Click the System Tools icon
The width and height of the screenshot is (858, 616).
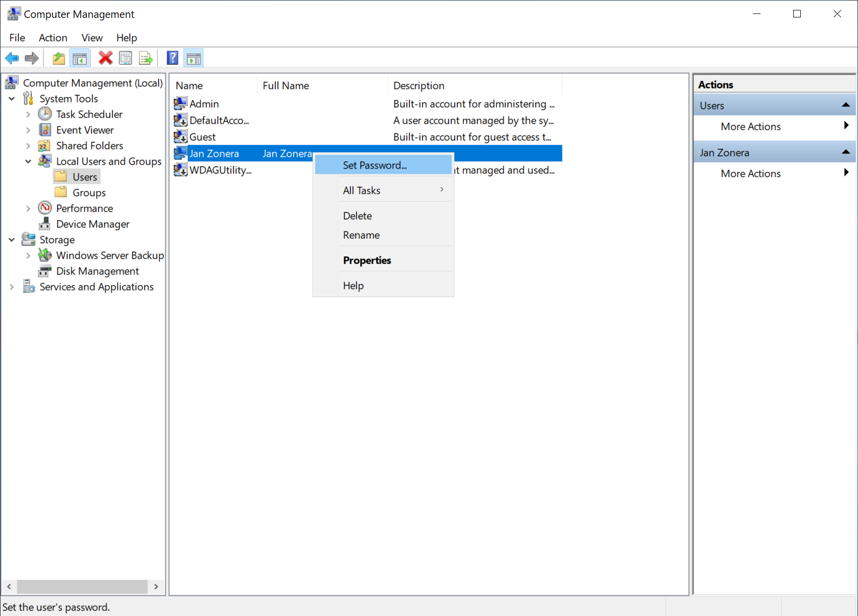pyautogui.click(x=28, y=99)
